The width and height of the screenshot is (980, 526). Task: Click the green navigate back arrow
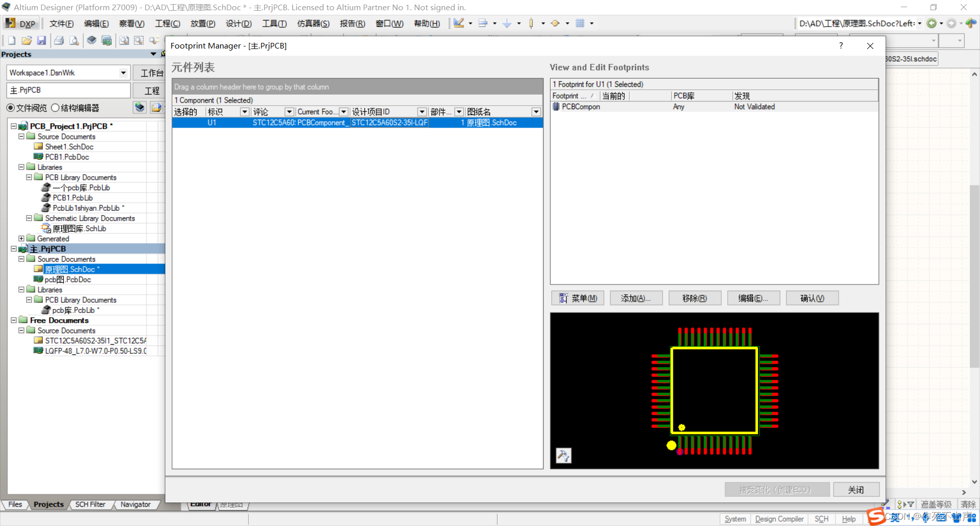pyautogui.click(x=932, y=23)
